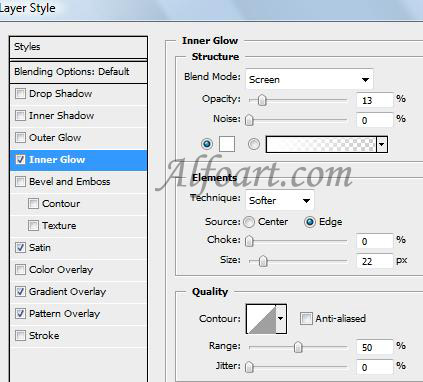Open the Color Overlay settings row
Viewport: 423px width, 382px height.
pyautogui.click(x=78, y=270)
